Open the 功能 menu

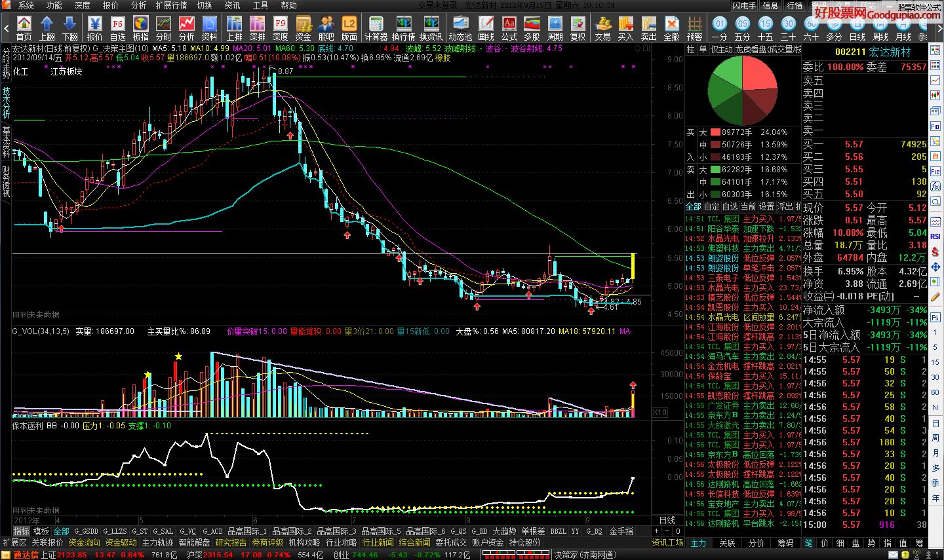[54, 5]
